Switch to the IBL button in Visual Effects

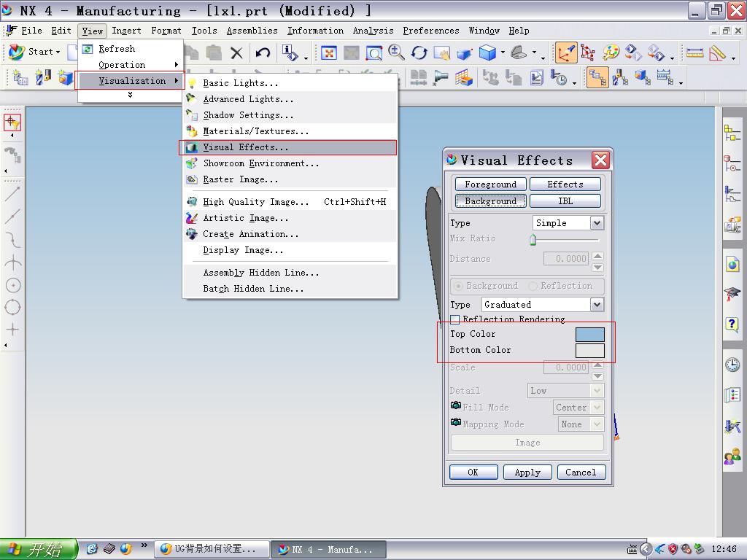tap(565, 201)
